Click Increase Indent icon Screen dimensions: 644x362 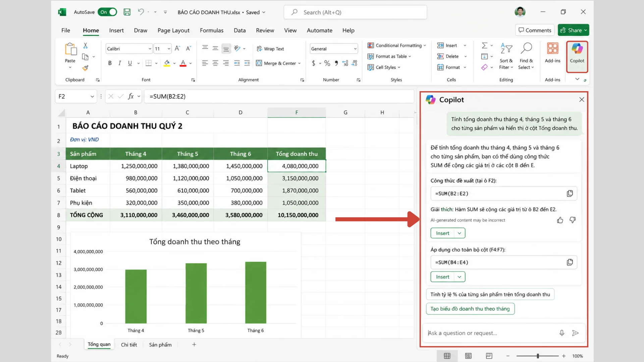tap(247, 63)
